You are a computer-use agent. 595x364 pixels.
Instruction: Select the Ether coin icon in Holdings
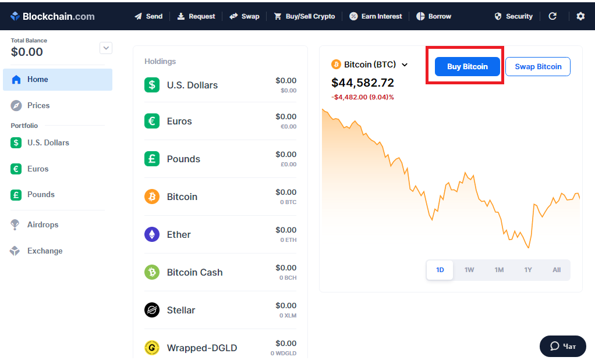click(152, 234)
